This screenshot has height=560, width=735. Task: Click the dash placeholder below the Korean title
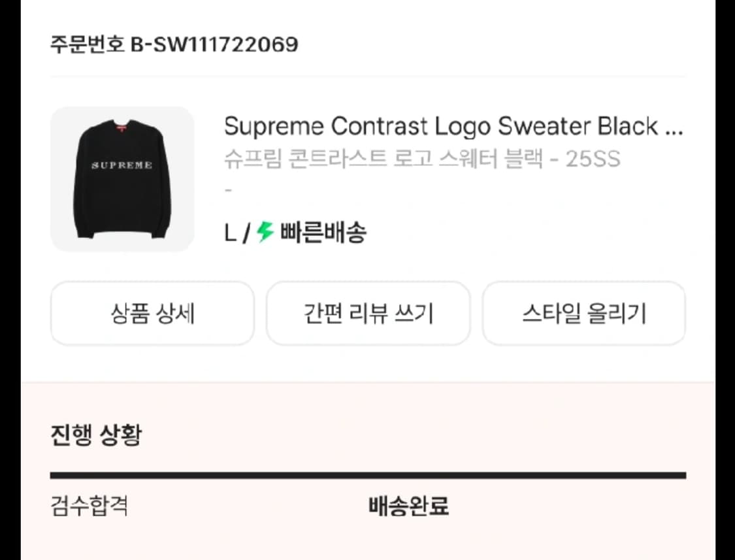[x=227, y=189]
